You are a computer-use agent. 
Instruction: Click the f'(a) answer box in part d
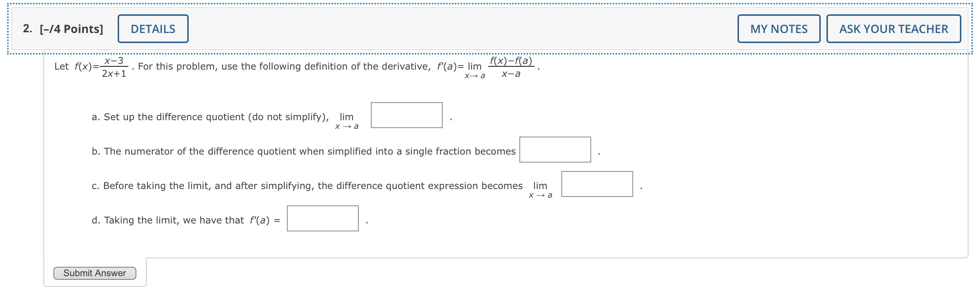click(x=322, y=218)
